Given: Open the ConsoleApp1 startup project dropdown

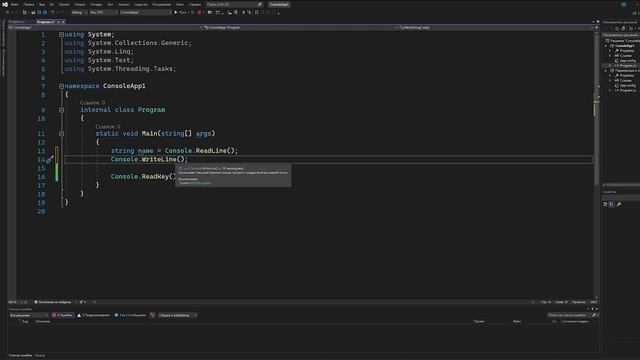Looking at the screenshot, I should click(x=145, y=13).
